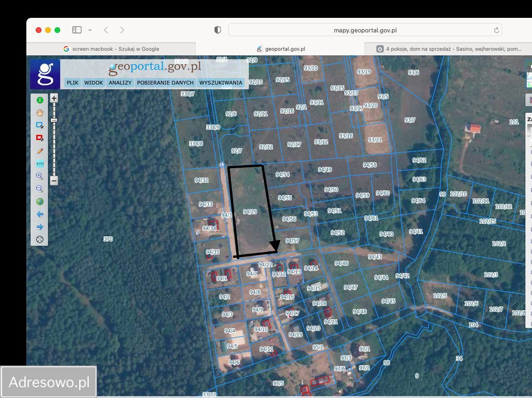Click the zoom level slider handle

pos(54,120)
